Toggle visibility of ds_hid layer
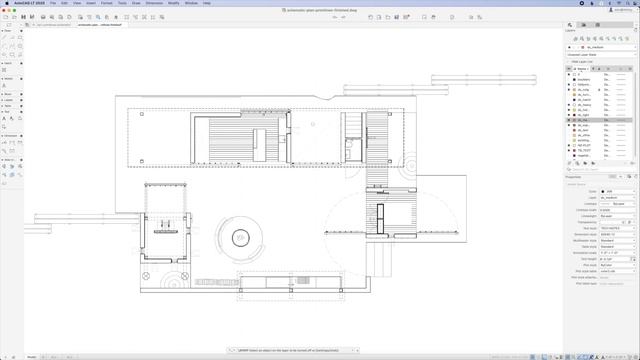Image resolution: width=640 pixels, height=360 pixels. [x=569, y=110]
